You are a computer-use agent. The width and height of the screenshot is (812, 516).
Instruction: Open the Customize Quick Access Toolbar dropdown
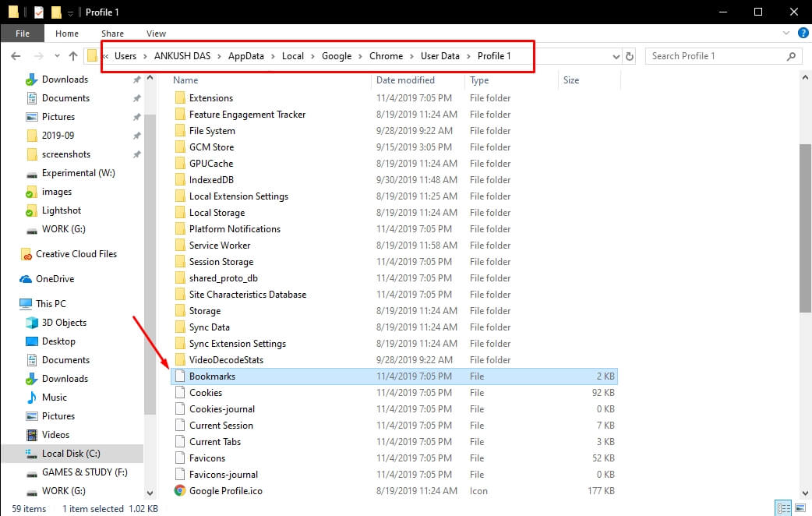coord(70,13)
